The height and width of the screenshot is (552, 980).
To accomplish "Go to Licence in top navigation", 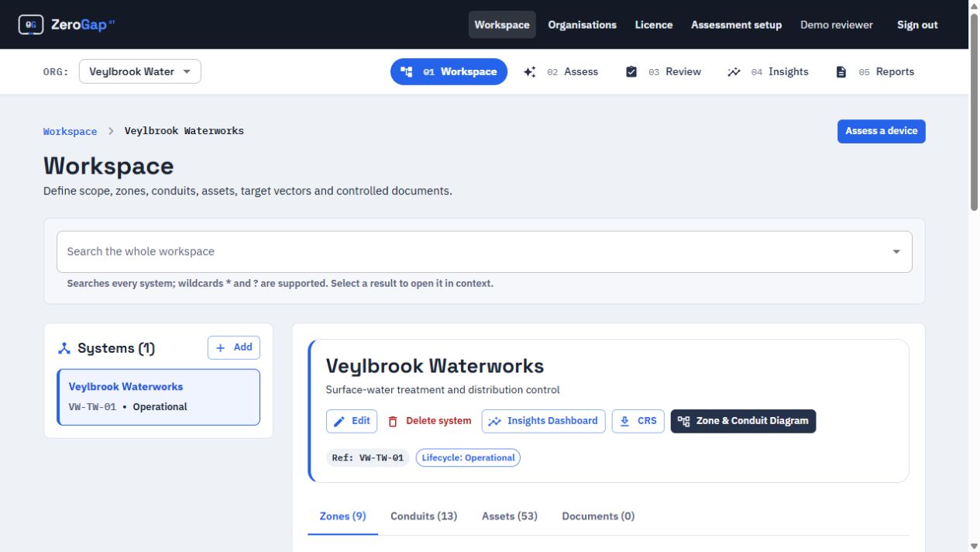I will [x=654, y=25].
